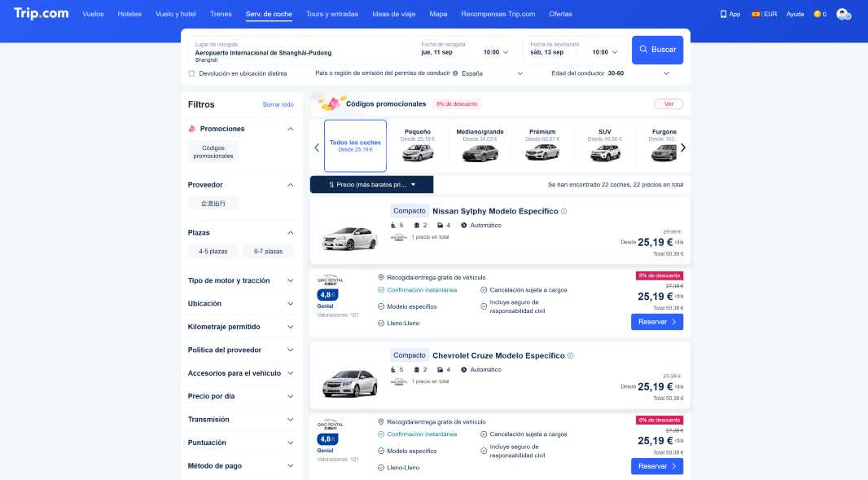Screen dimensions: 868x480
Task: Open Trip Coins balance icon
Action: pos(817,14)
